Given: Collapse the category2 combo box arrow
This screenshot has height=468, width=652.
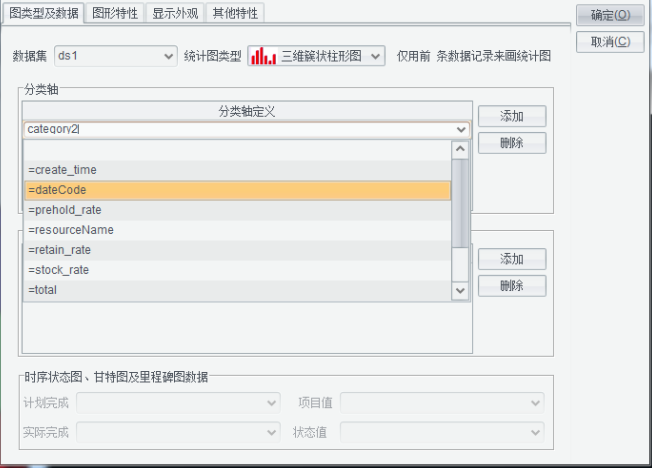Looking at the screenshot, I should coord(460,129).
